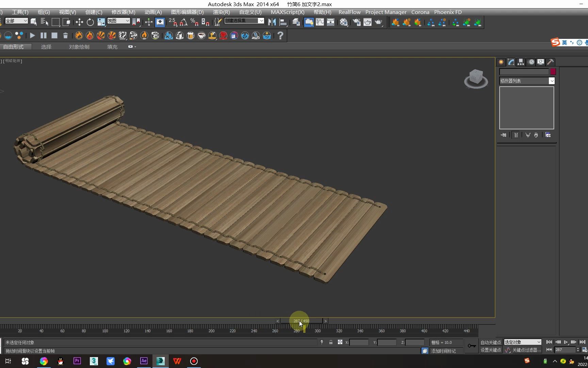Click the object color swatch
588x368 pixels.
pyautogui.click(x=553, y=72)
